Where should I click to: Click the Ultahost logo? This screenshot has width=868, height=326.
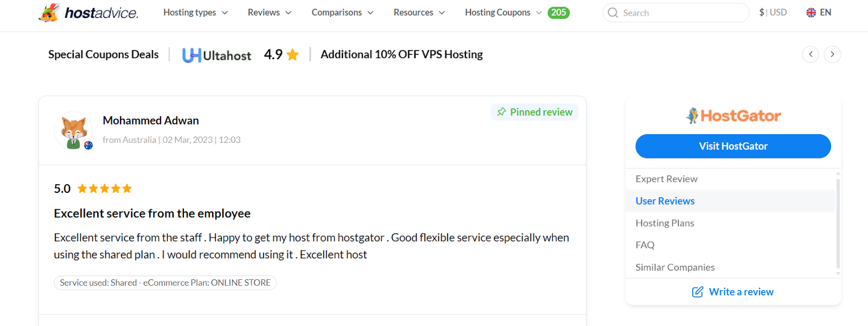(x=216, y=54)
